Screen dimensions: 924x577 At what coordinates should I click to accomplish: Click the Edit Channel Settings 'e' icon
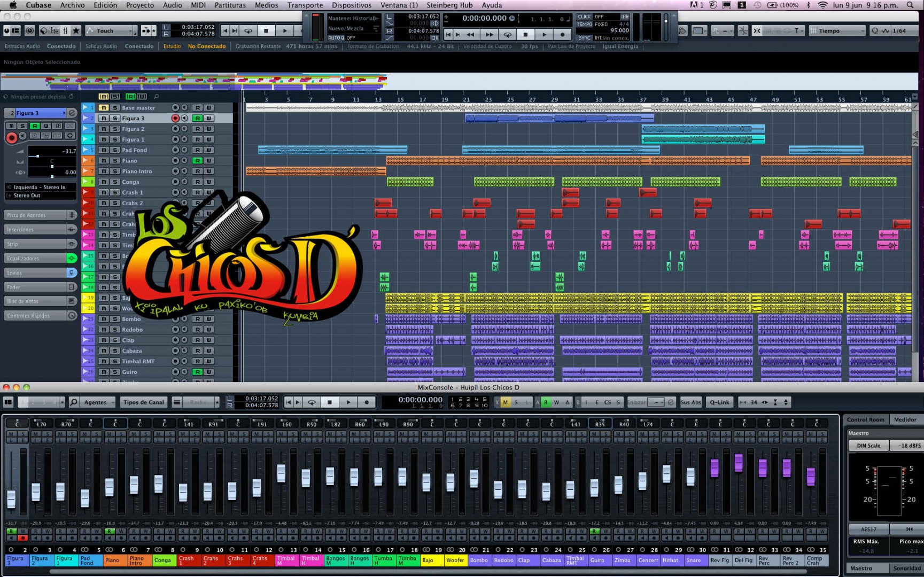(x=72, y=113)
